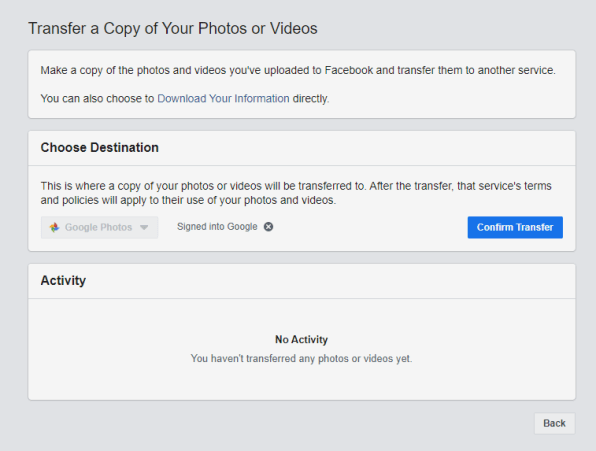This screenshot has height=451, width=596.
Task: Remove the Signed into Google account
Action: click(x=268, y=227)
